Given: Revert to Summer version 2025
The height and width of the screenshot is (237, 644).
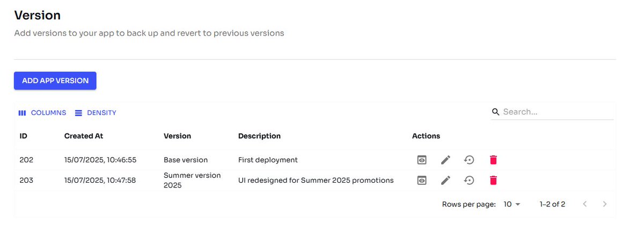Looking at the screenshot, I should point(469,180).
